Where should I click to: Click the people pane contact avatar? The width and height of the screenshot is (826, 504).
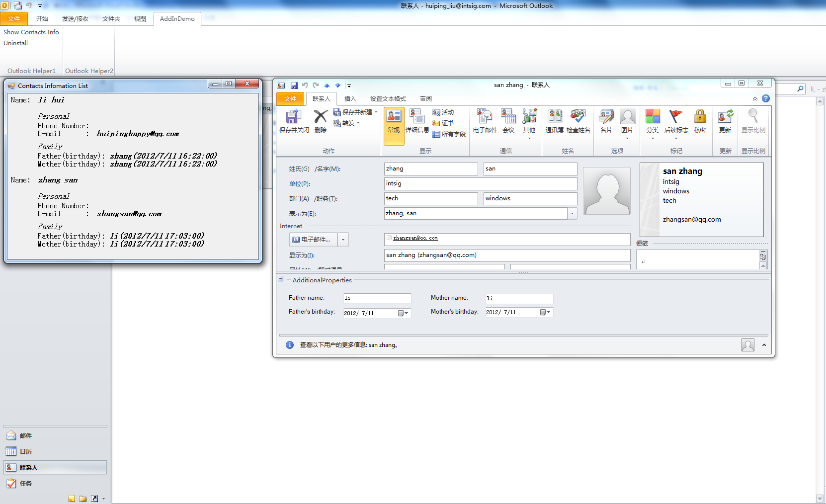(x=747, y=344)
